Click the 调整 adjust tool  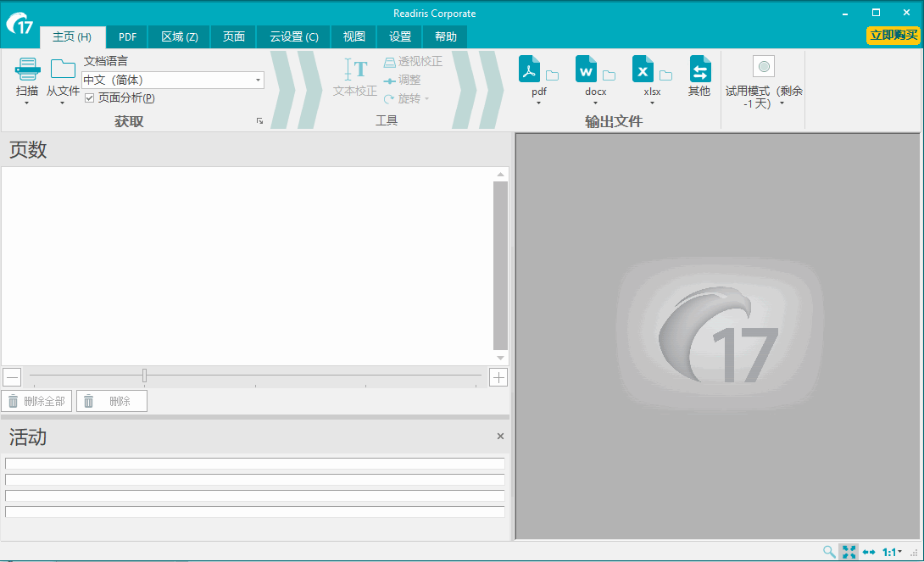(402, 81)
